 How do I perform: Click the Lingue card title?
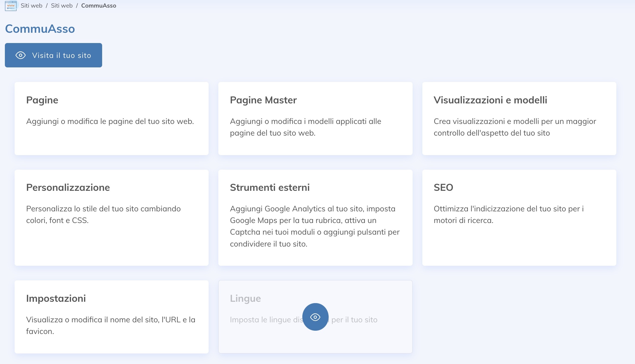(x=245, y=298)
